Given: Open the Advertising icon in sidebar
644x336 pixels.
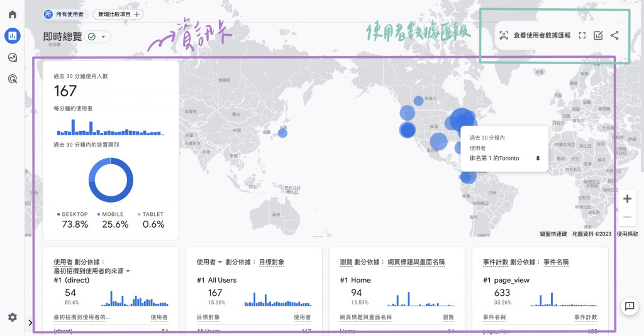Looking at the screenshot, I should (x=13, y=79).
